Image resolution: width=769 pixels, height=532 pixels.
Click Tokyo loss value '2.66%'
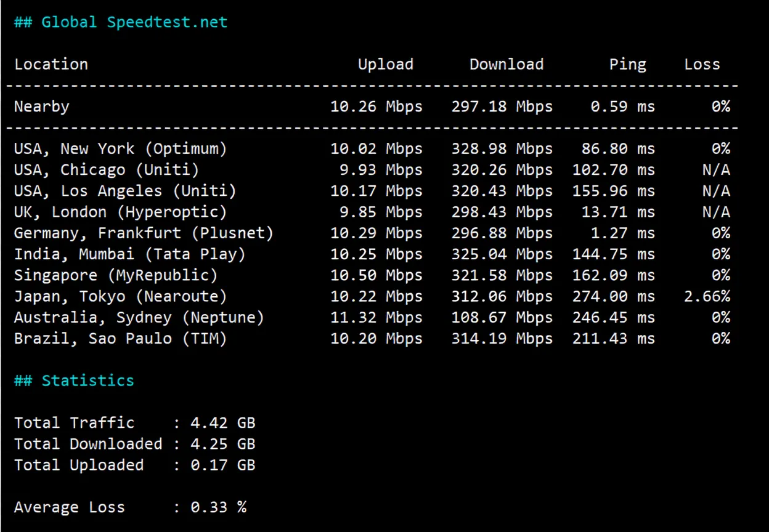707,296
